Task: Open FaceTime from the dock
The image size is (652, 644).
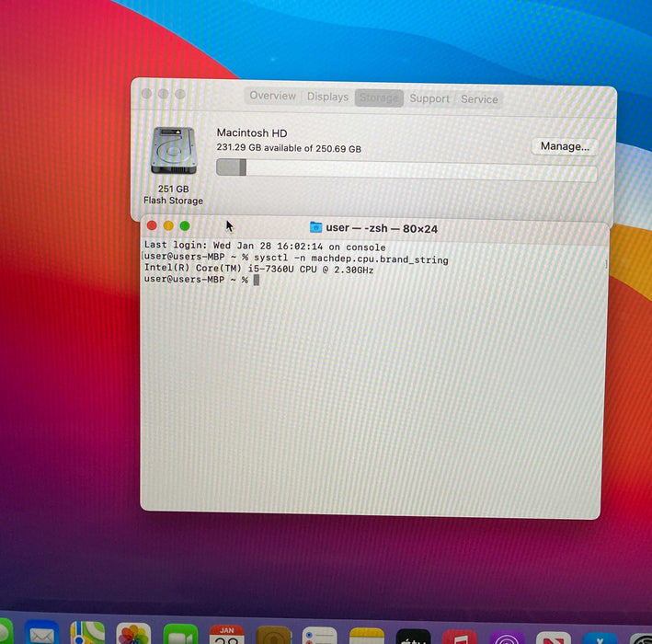Action: (x=180, y=634)
